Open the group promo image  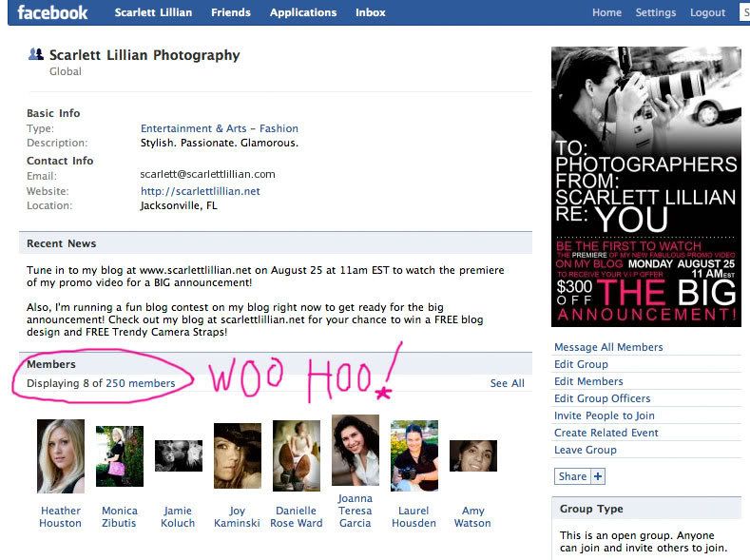(646, 186)
